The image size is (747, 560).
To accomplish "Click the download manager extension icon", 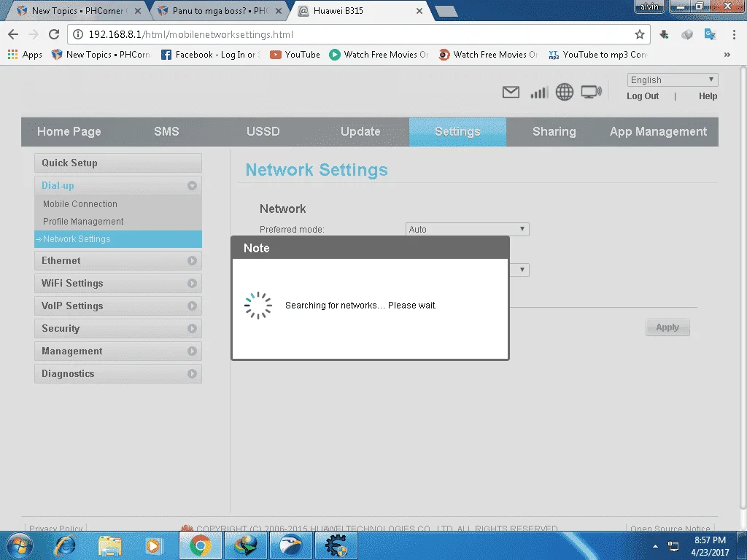I will pos(664,34).
